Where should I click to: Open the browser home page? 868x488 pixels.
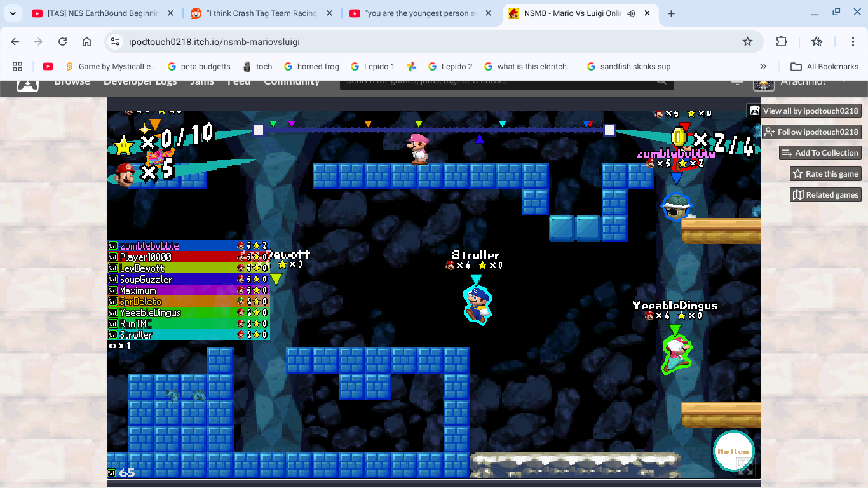(87, 42)
